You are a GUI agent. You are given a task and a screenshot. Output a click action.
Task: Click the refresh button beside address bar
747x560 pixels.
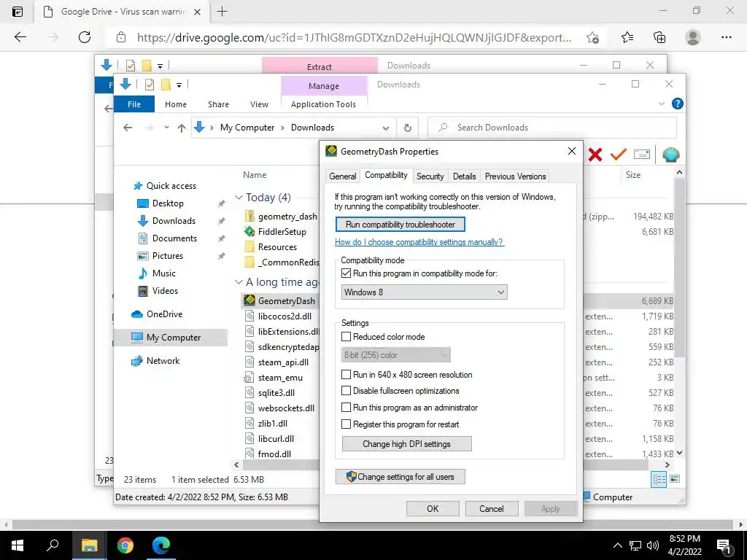[x=407, y=128]
